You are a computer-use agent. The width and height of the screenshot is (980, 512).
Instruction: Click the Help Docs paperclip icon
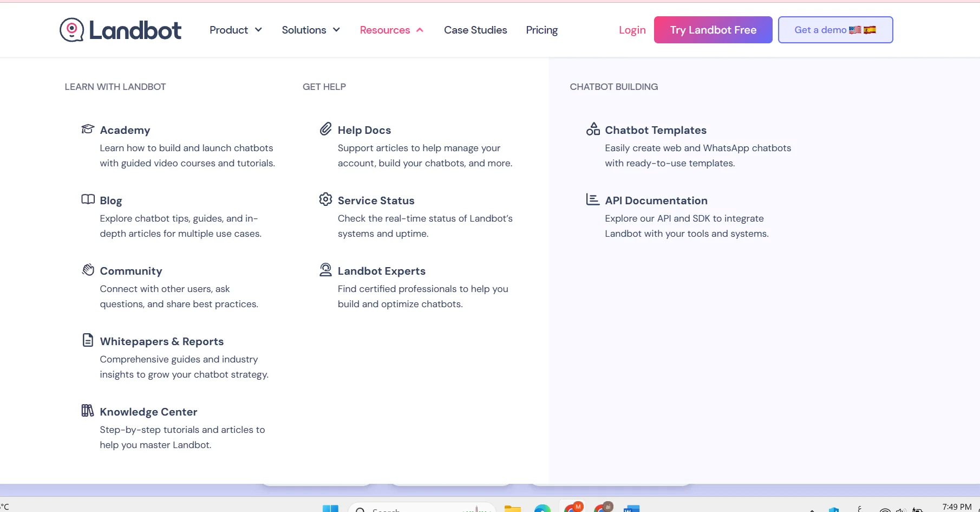tap(325, 129)
